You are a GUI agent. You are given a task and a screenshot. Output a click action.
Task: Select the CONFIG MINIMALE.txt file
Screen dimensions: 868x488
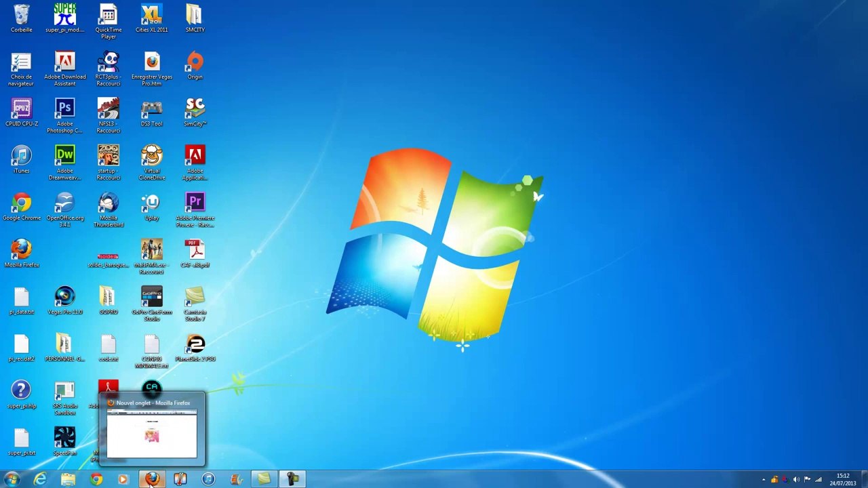point(151,351)
